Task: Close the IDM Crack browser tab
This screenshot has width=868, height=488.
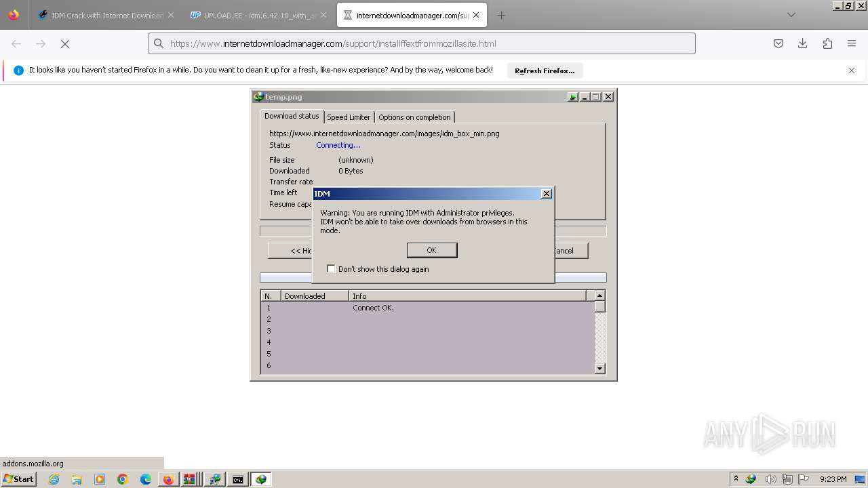Action: click(x=170, y=15)
